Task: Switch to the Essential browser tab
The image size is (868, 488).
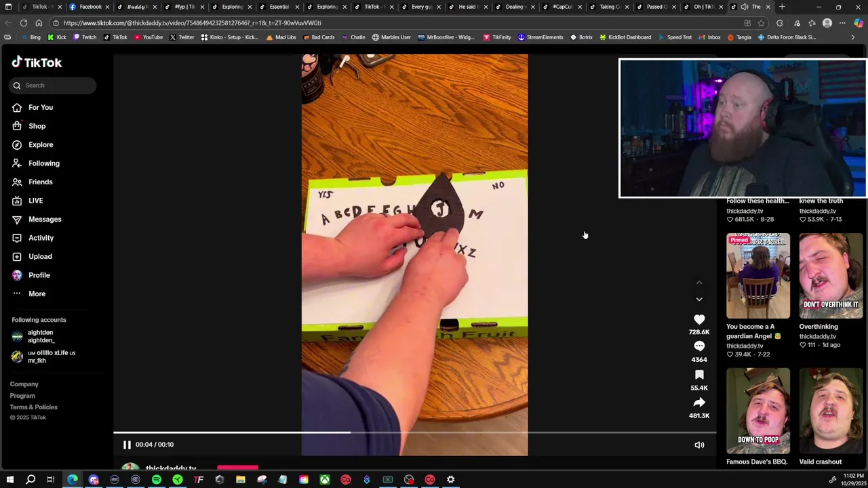Action: pyautogui.click(x=279, y=7)
